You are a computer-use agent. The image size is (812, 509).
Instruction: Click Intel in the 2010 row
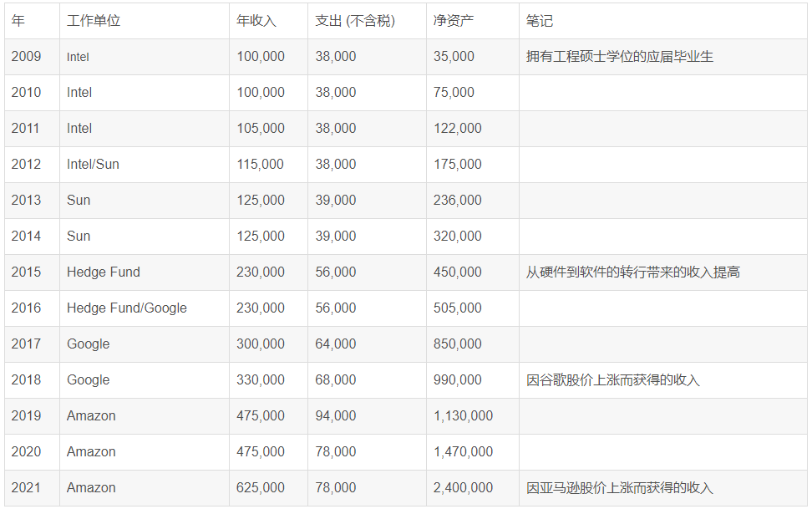pyautogui.click(x=79, y=92)
